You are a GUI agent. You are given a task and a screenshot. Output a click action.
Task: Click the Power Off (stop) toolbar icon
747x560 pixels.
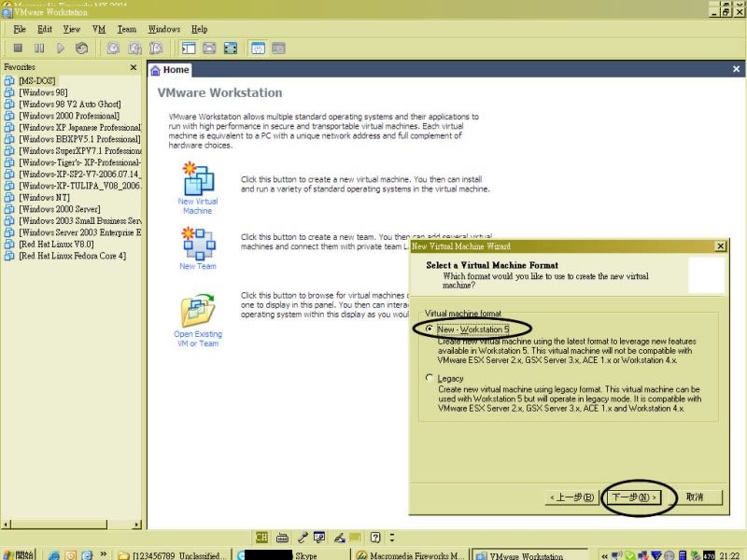(x=18, y=49)
